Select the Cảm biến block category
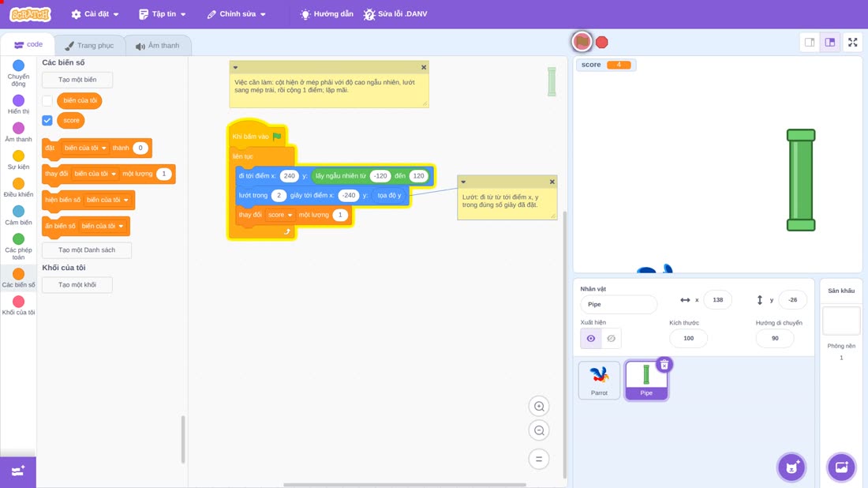 18,215
